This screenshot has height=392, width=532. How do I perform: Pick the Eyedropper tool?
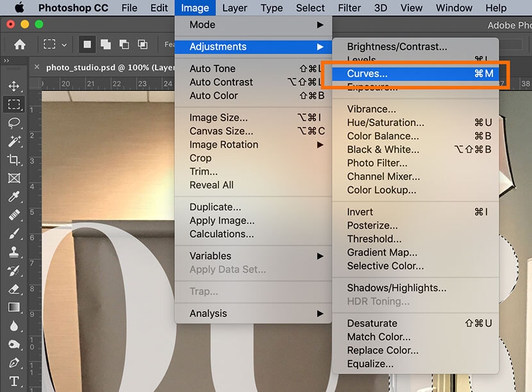click(13, 196)
